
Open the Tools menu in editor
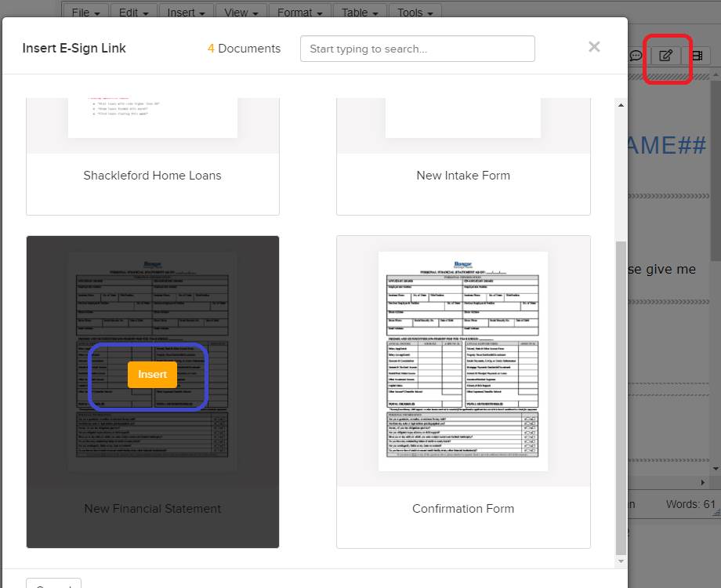click(415, 13)
